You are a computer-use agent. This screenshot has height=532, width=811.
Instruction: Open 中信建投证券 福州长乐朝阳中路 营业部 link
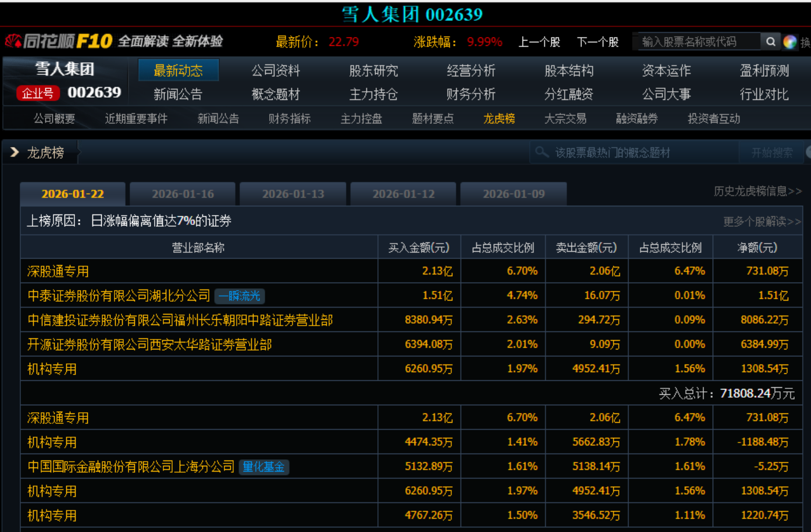180,320
